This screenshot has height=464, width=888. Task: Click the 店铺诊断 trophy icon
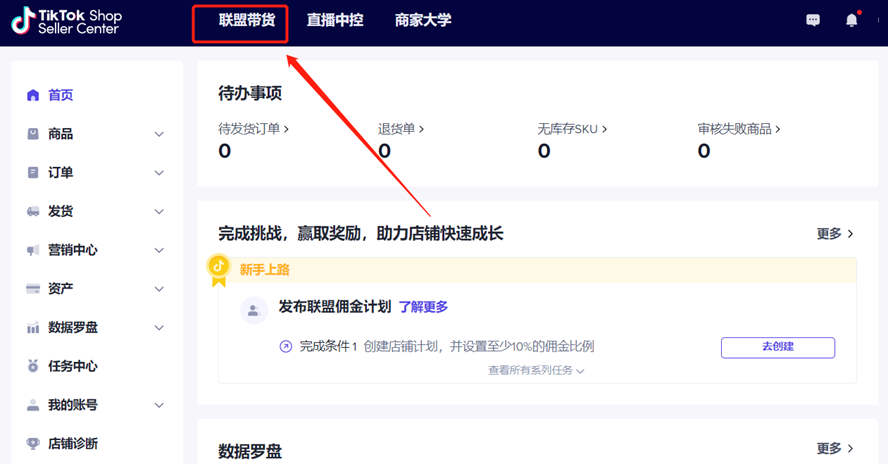point(33,443)
